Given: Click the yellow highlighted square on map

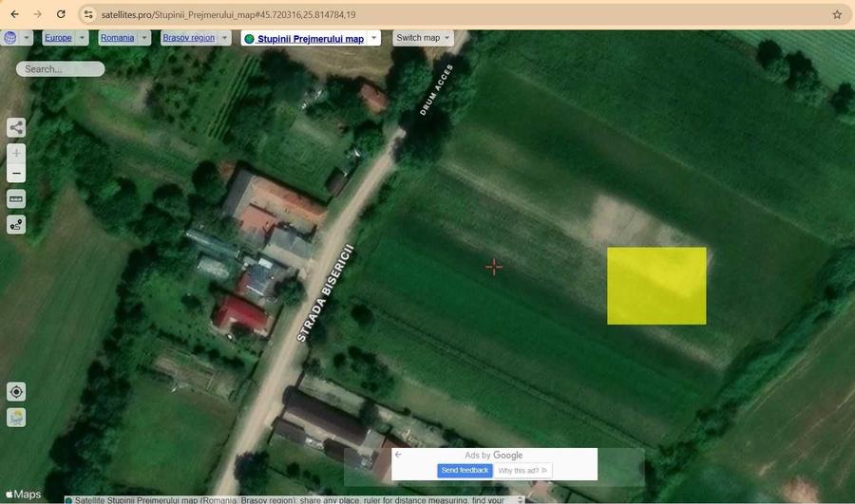Looking at the screenshot, I should pos(656,286).
